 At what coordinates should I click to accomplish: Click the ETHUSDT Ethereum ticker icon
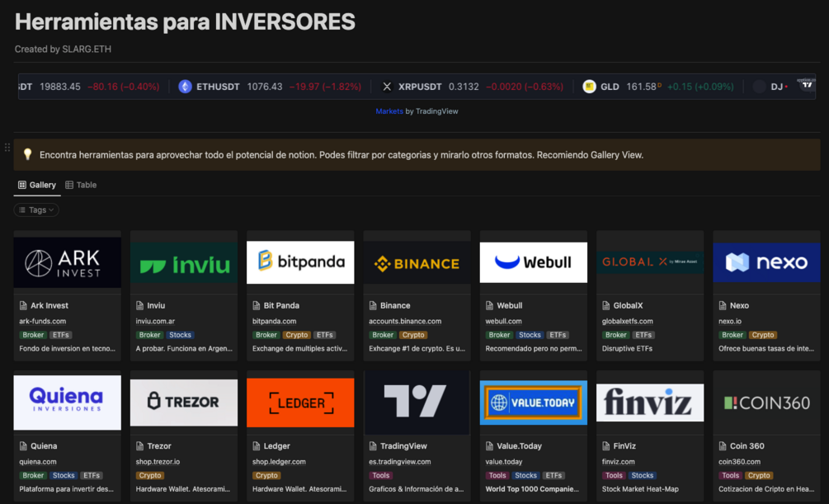[185, 87]
